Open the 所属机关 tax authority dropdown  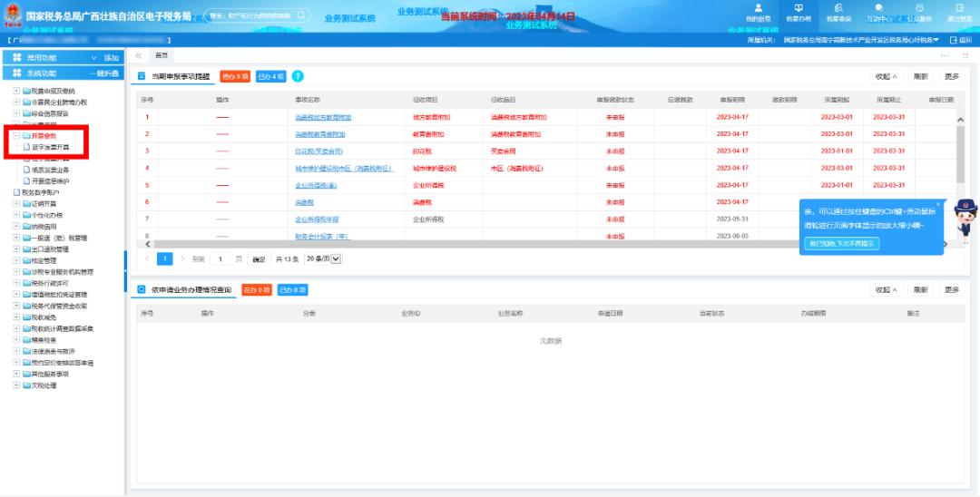click(x=936, y=40)
